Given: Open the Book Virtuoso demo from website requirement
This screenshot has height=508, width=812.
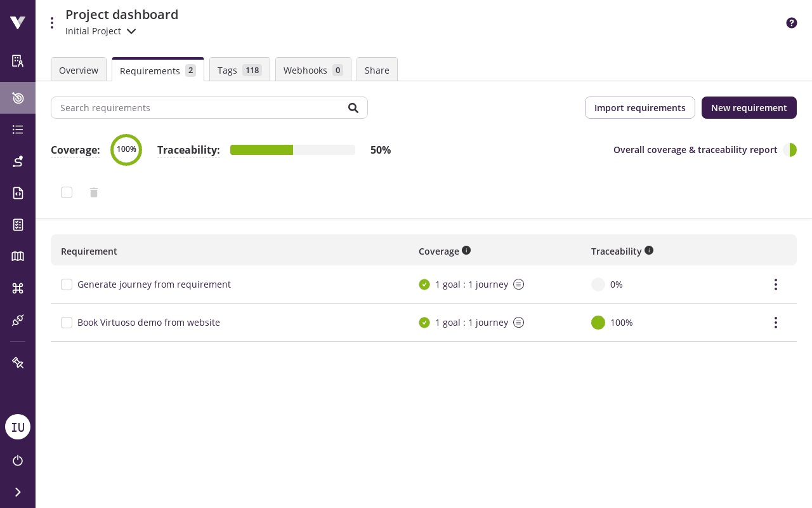Looking at the screenshot, I should [x=148, y=322].
